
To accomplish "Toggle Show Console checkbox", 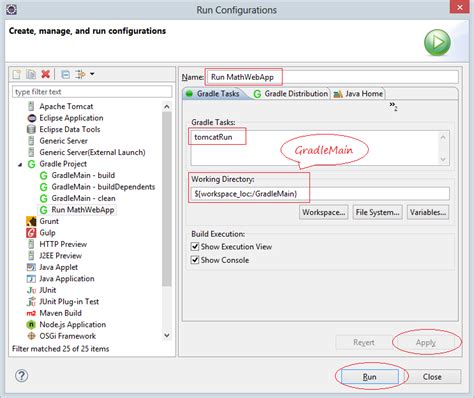I will [195, 260].
